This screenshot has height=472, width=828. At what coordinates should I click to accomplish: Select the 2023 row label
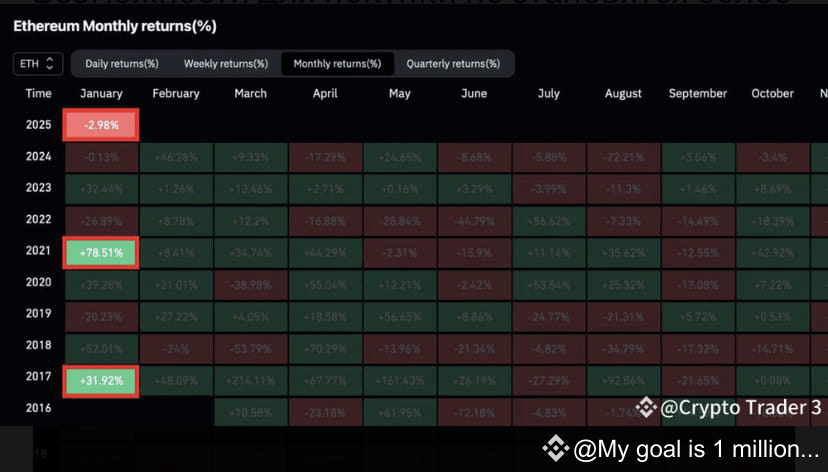[39, 187]
